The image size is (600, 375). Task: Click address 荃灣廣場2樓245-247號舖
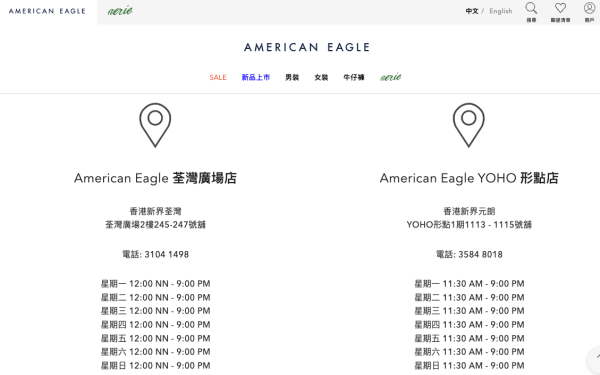(x=155, y=225)
